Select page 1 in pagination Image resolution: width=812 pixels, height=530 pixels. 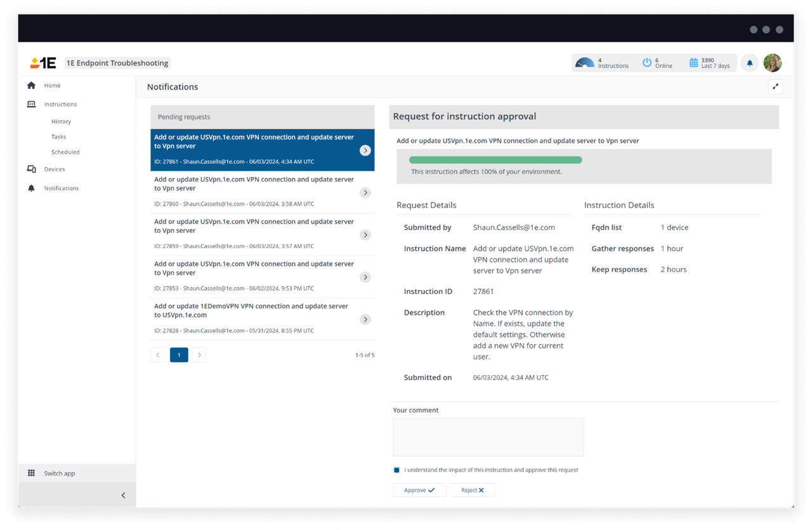pyautogui.click(x=179, y=355)
